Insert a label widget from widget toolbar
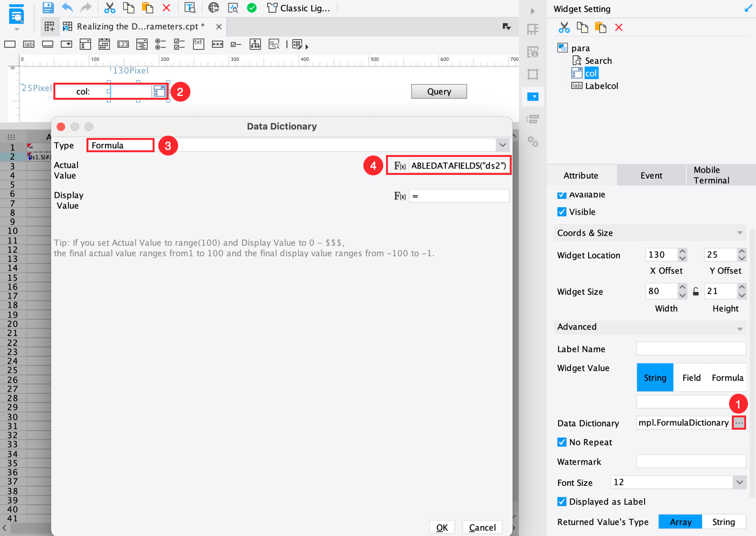Image resolution: width=756 pixels, height=536 pixels. coord(29,44)
